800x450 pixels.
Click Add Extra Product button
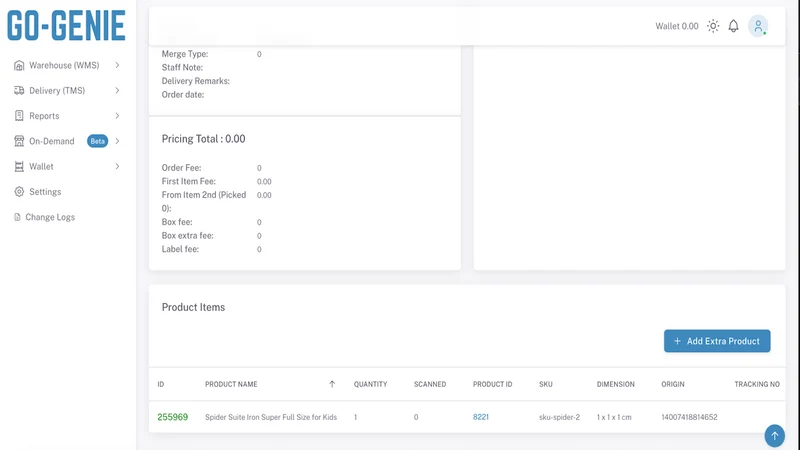click(x=717, y=341)
